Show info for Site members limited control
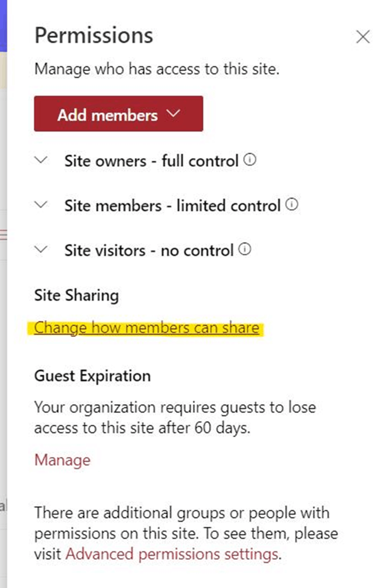Image resolution: width=385 pixels, height=588 pixels. 291,204
